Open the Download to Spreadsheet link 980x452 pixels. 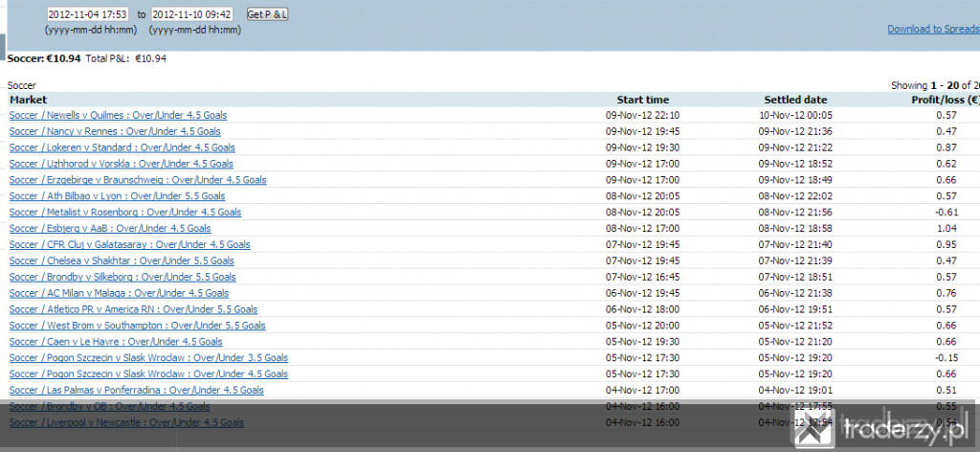933,29
